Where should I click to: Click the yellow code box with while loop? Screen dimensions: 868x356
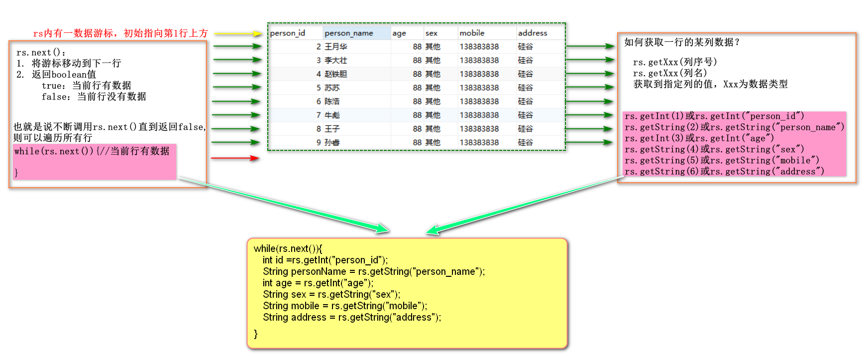coord(407,293)
